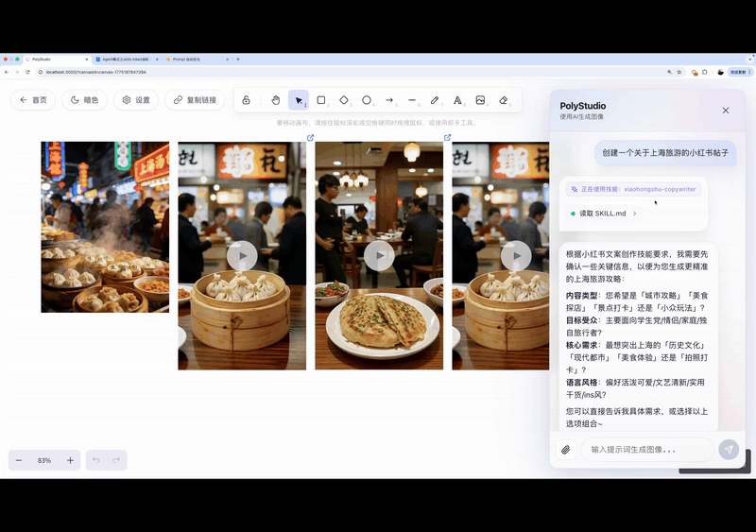The image size is (756, 532).
Task: Click the 完成更新 update button
Action: click(740, 72)
